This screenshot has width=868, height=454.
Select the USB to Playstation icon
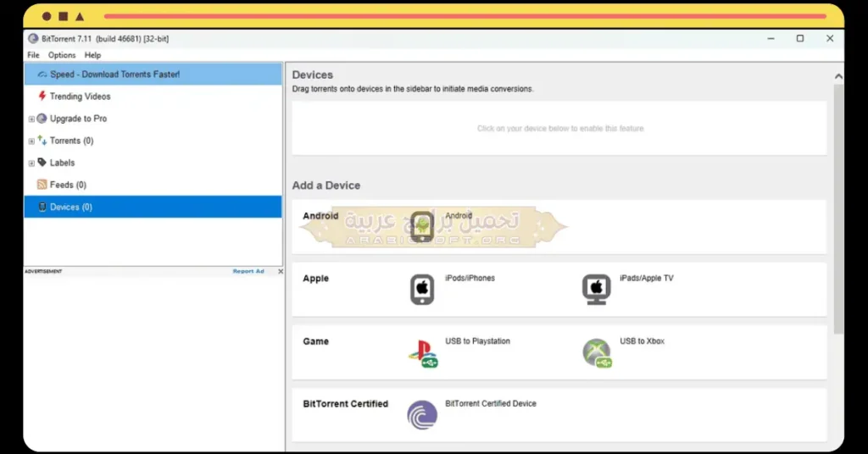coord(423,353)
